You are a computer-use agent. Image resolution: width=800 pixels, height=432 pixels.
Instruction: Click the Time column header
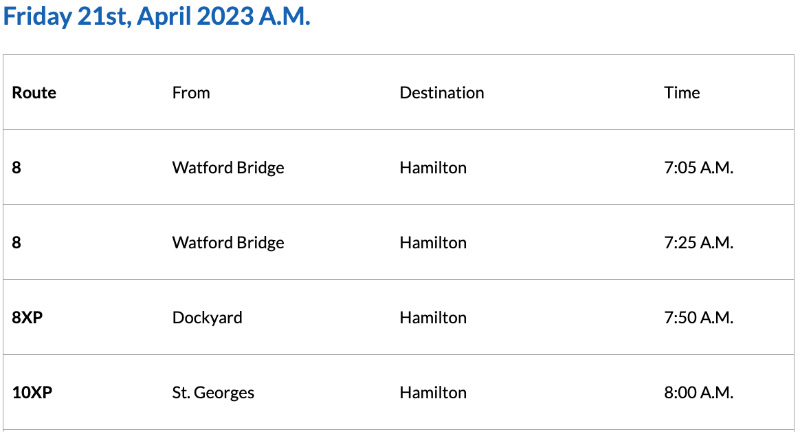[682, 93]
